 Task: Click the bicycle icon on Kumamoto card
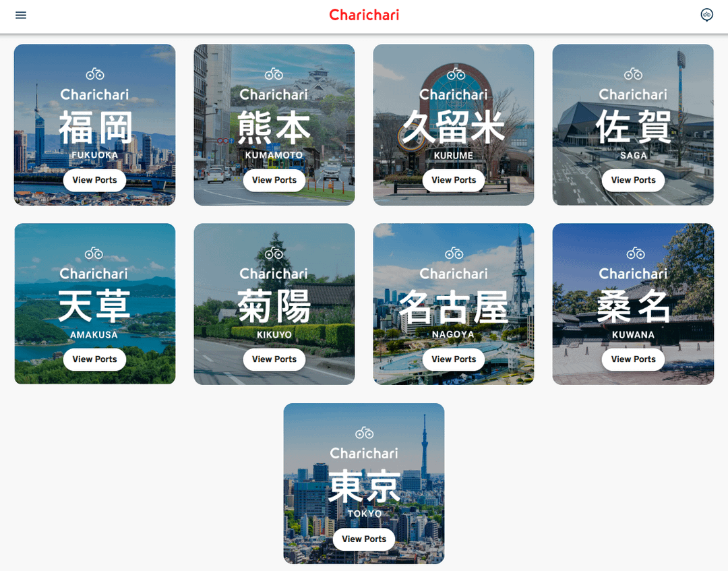[x=274, y=73]
